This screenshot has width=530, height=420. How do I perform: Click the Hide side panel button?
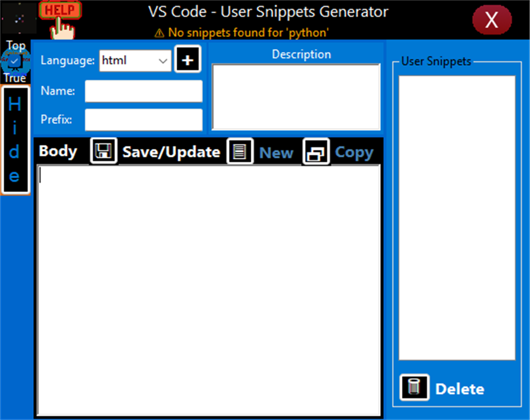(x=15, y=140)
